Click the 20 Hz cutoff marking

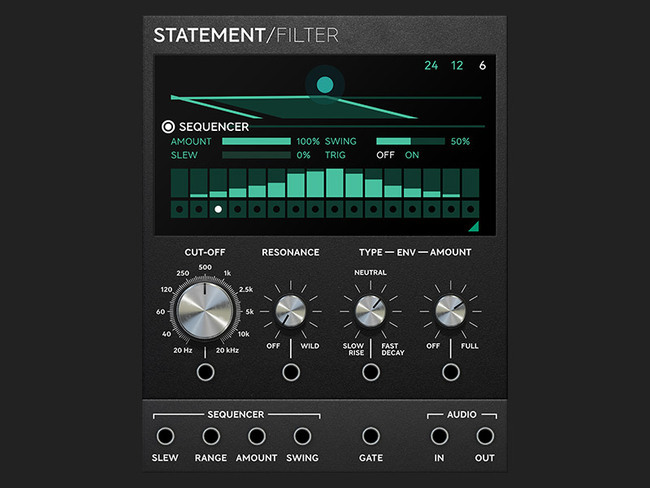tap(182, 350)
